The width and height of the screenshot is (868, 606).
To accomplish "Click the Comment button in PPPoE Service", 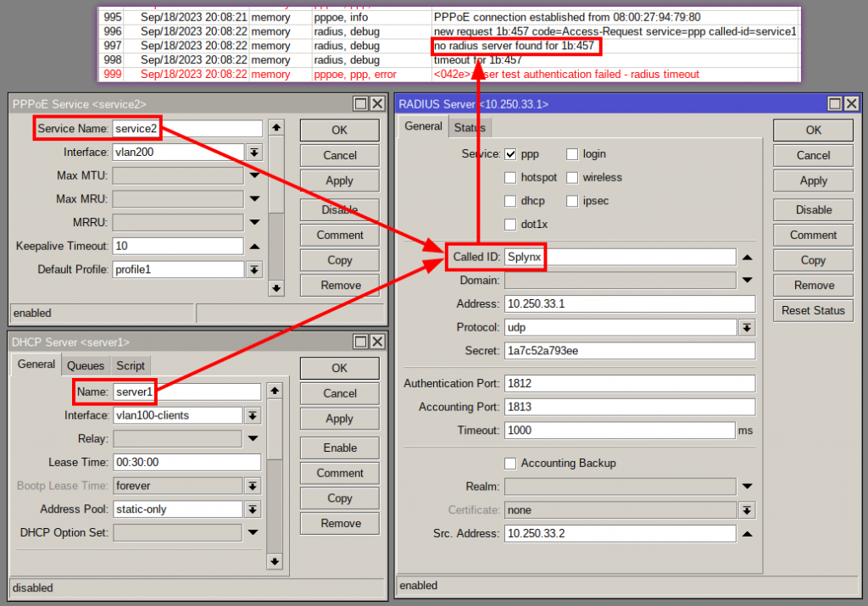I will pos(338,235).
